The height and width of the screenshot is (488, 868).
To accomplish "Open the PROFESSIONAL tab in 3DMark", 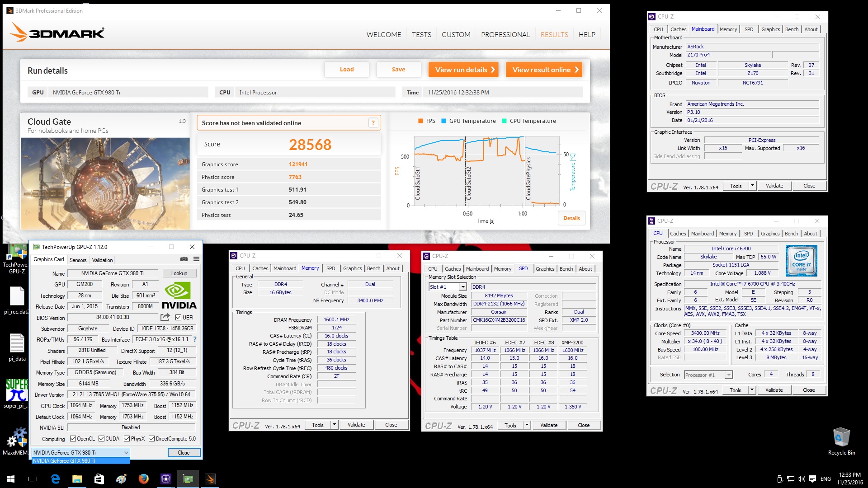I will (505, 35).
